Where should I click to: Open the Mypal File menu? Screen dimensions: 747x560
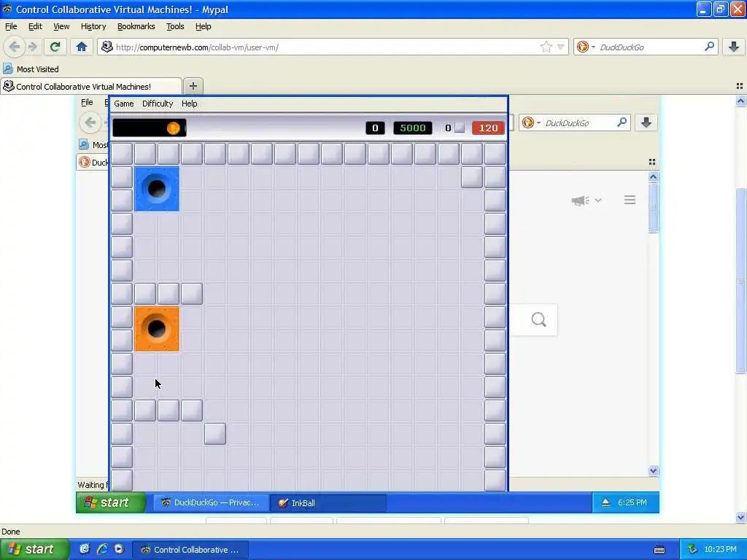coord(11,26)
